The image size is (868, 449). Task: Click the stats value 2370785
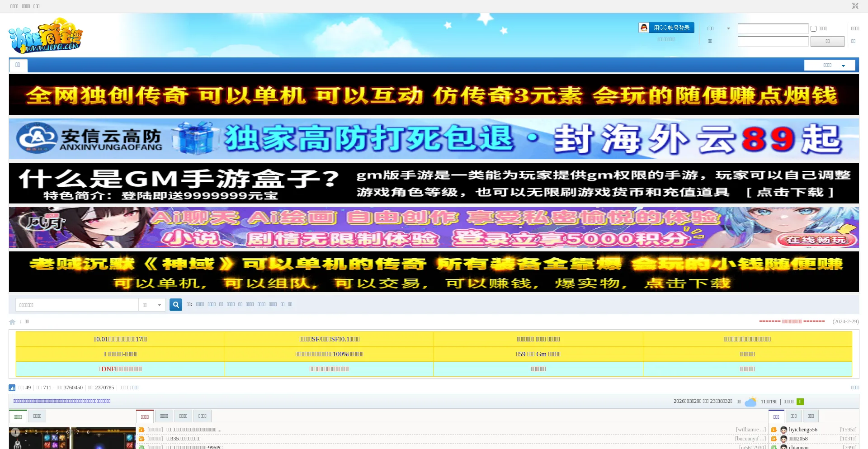[x=104, y=388]
